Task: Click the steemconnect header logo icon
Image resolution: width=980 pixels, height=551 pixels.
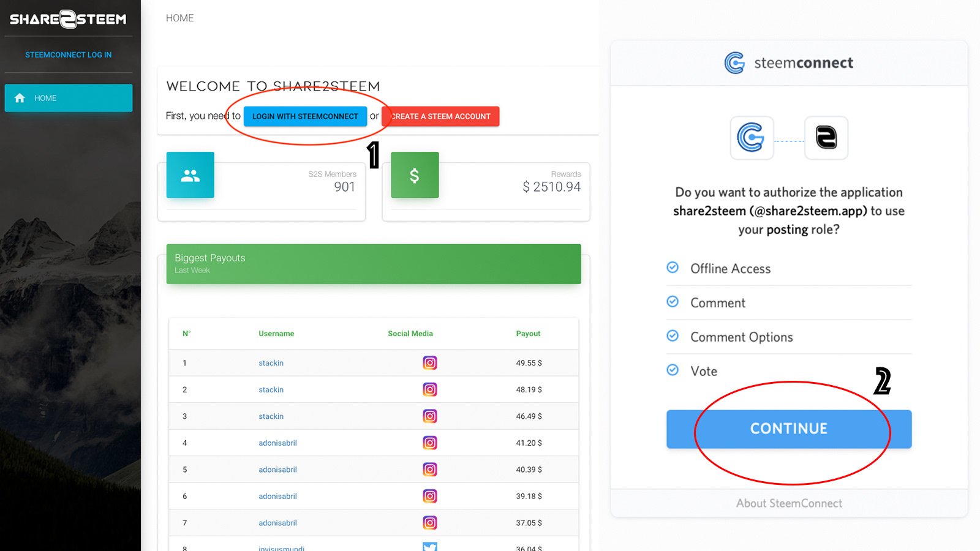Action: coord(734,62)
